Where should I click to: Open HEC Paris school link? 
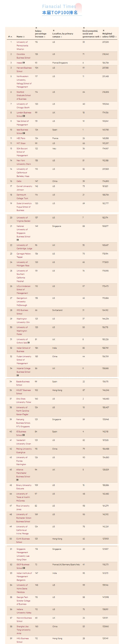tap(21, 139)
